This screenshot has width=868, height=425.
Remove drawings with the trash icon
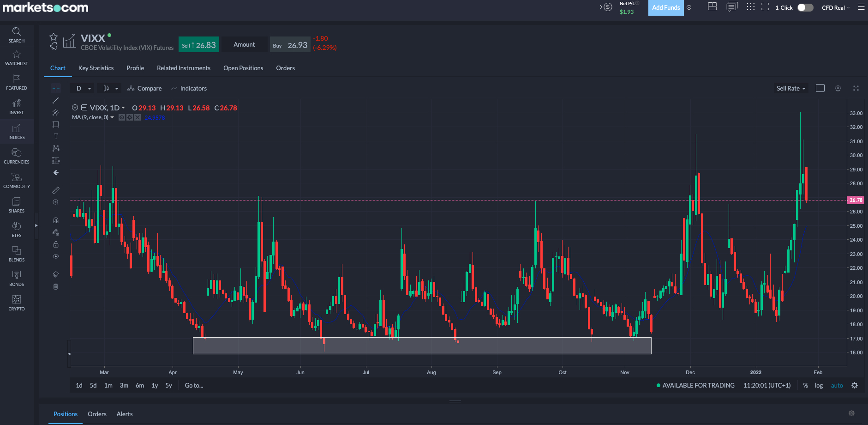point(56,286)
